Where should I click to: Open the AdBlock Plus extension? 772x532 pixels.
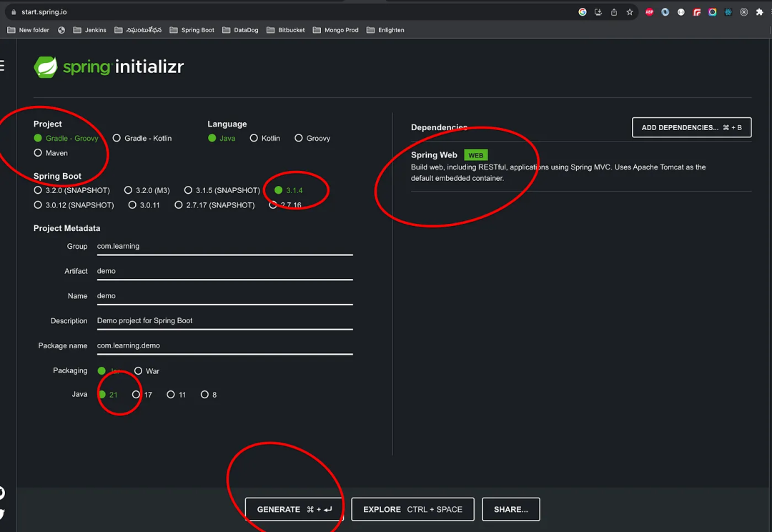[x=649, y=11]
